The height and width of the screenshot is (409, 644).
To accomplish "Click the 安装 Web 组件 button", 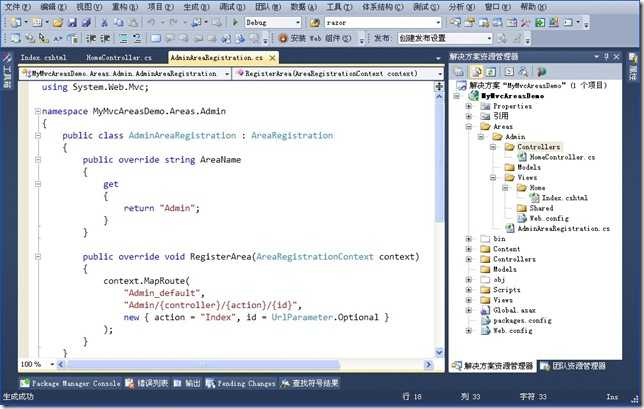I will click(x=316, y=39).
